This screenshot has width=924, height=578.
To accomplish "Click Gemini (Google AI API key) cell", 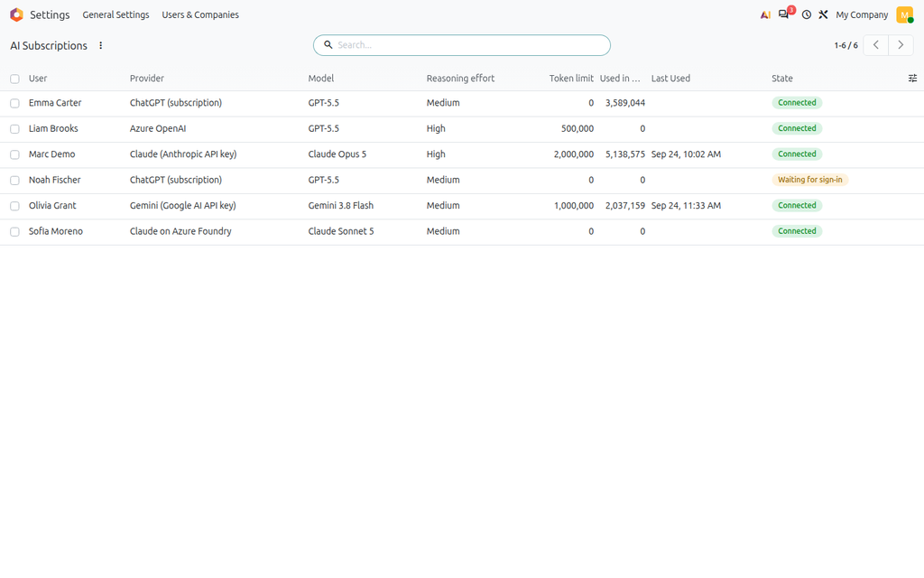I will (x=182, y=206).
